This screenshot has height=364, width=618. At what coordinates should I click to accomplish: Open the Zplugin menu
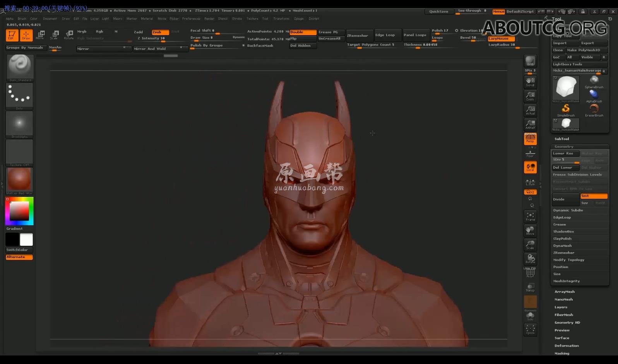coord(299,19)
